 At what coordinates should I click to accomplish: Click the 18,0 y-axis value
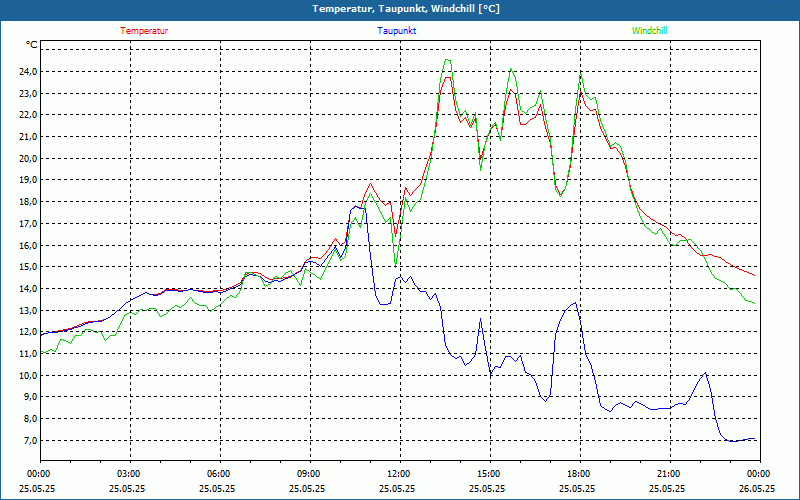coord(29,202)
